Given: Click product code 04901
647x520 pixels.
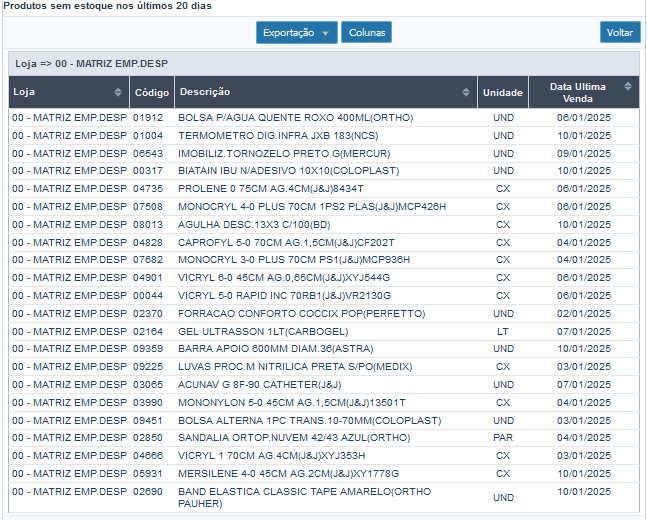Looking at the screenshot, I should tap(148, 278).
